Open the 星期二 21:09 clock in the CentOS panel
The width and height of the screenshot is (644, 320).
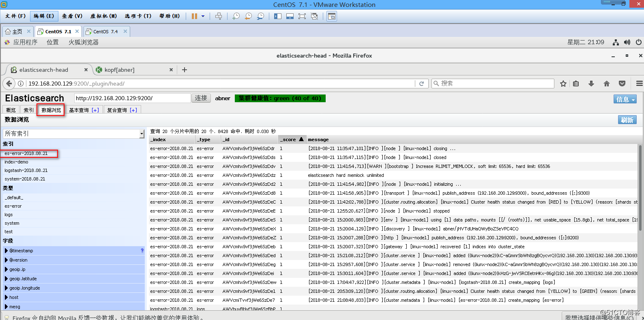point(586,42)
